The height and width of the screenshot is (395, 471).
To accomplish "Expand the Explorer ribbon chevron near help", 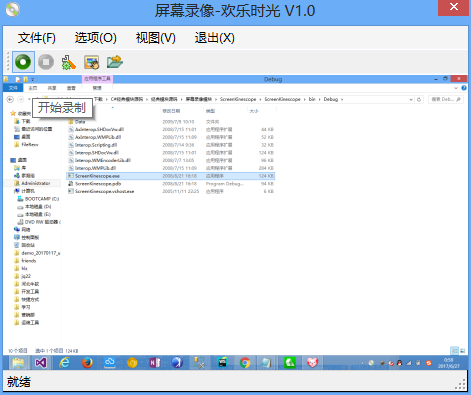I will [456, 88].
